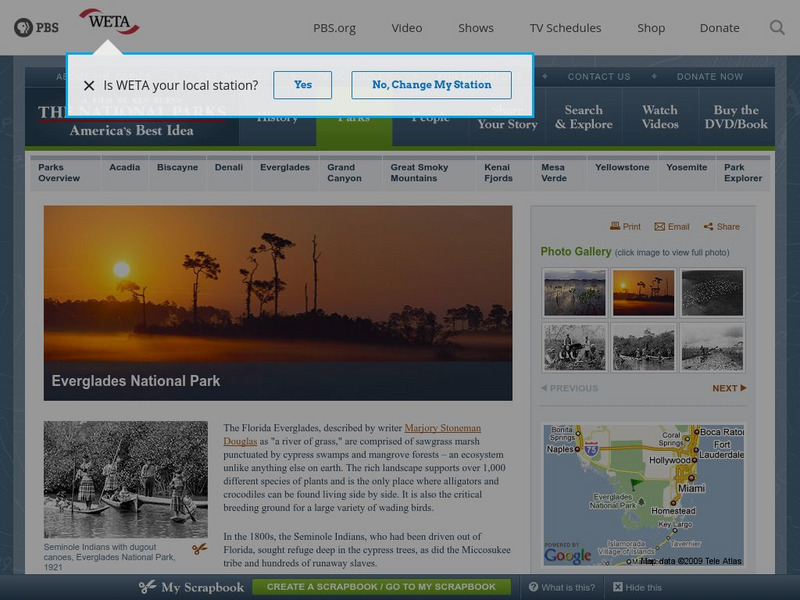The width and height of the screenshot is (800, 600).
Task: Open the Watch Videos section
Action: click(x=660, y=117)
